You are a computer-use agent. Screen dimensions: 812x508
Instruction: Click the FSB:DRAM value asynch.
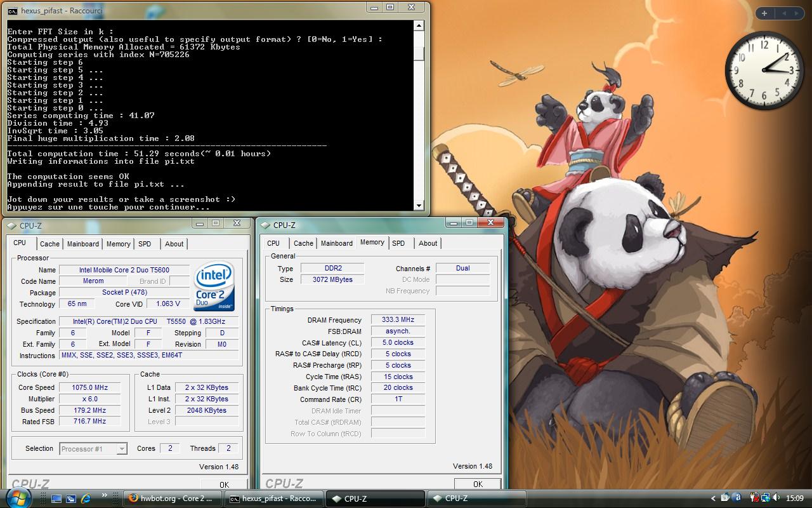click(x=398, y=331)
